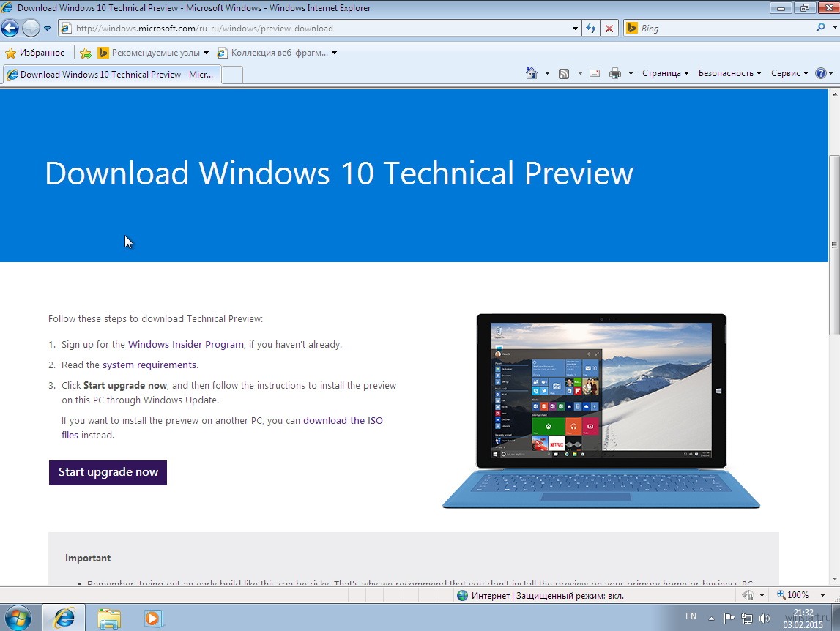The image size is (840, 631).
Task: Click the Help question mark icon
Action: 821,73
